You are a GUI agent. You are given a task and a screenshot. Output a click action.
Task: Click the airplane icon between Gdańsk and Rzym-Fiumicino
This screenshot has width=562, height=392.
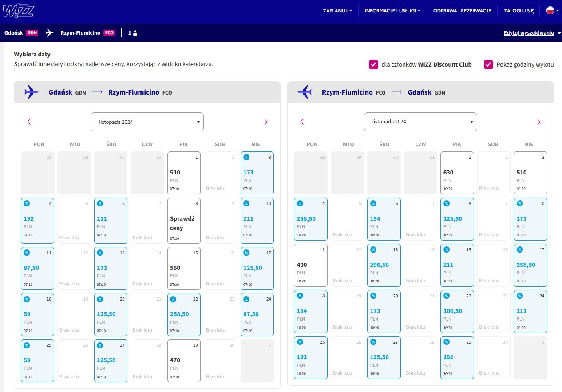point(49,33)
